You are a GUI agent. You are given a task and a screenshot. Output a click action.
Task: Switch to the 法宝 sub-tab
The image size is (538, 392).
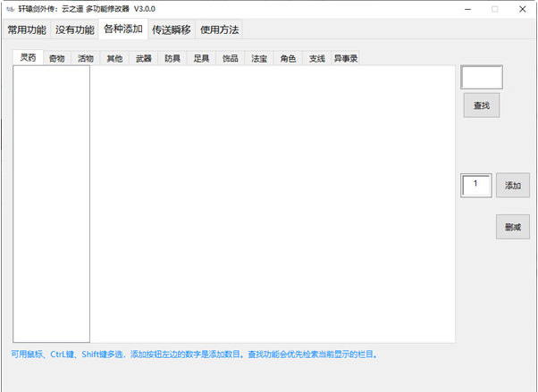pos(259,58)
